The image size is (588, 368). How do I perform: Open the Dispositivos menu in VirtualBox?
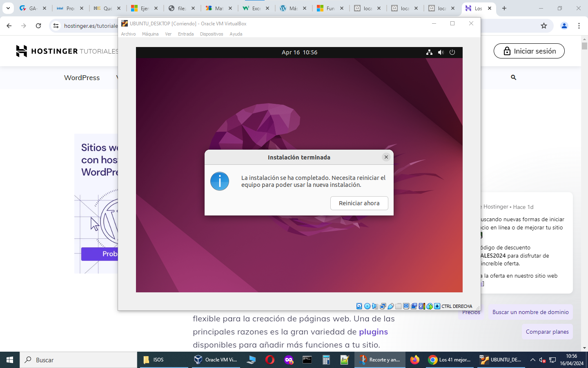coord(212,34)
